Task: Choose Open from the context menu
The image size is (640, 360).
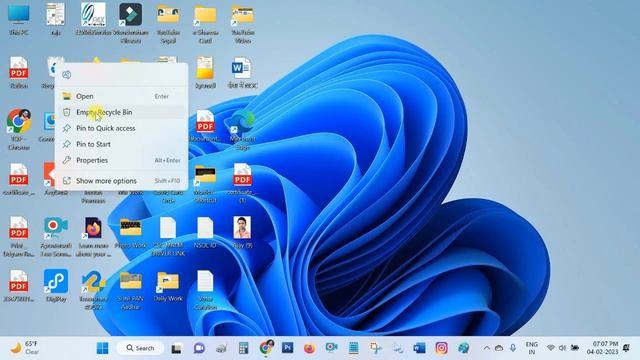Action: coord(121,96)
